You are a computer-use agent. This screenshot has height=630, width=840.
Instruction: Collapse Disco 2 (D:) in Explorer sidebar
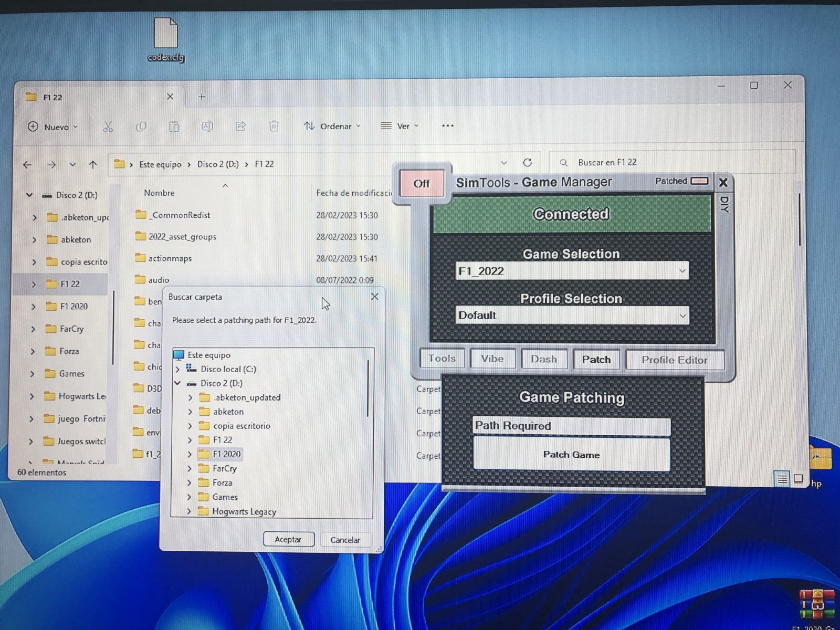(29, 195)
